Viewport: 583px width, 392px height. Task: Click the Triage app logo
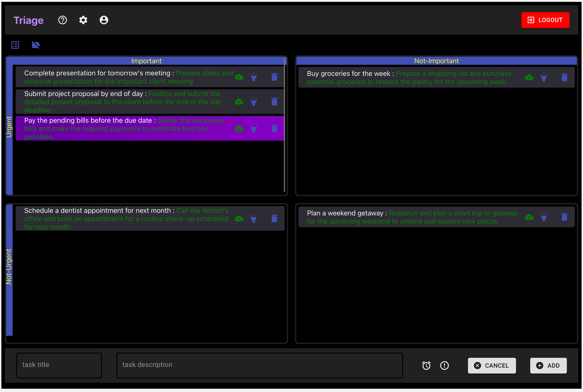click(x=29, y=20)
